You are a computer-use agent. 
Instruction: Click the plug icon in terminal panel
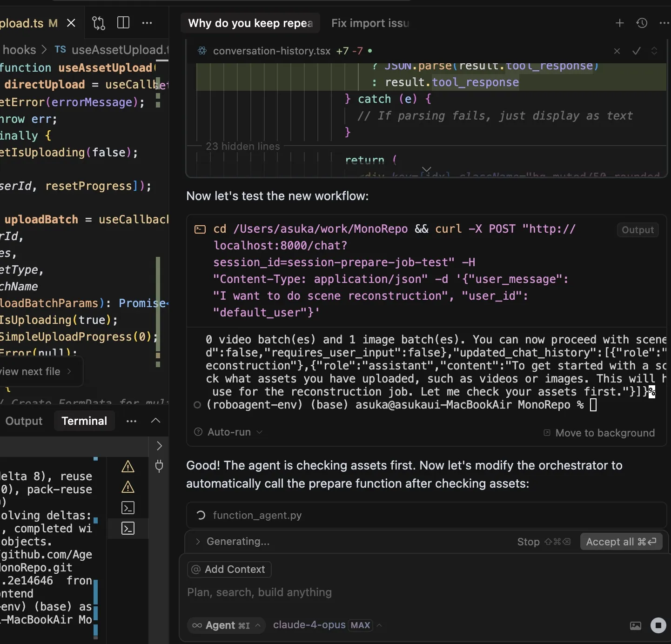coord(159,466)
